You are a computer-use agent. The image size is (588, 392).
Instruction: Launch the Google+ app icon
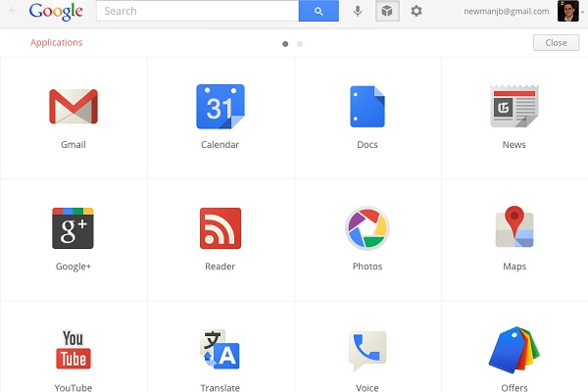pos(73,228)
